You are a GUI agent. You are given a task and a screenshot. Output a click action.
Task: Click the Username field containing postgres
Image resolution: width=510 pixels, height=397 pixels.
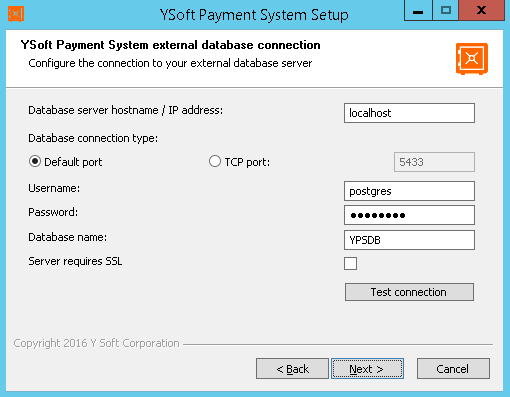pyautogui.click(x=409, y=191)
